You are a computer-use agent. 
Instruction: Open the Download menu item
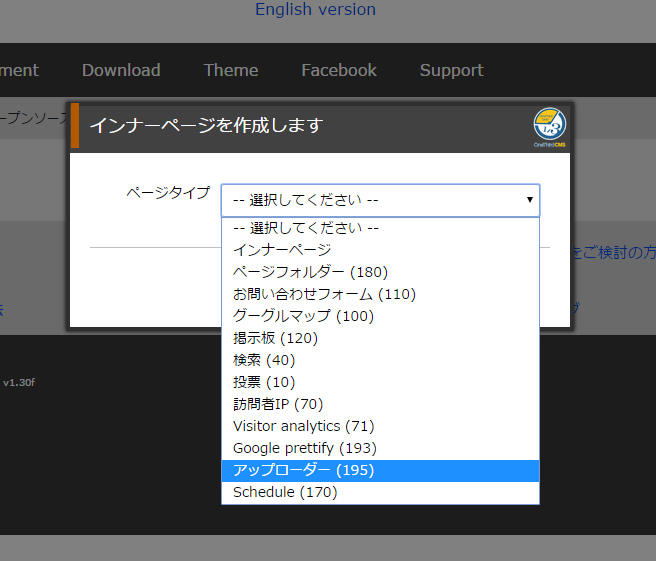pos(121,70)
